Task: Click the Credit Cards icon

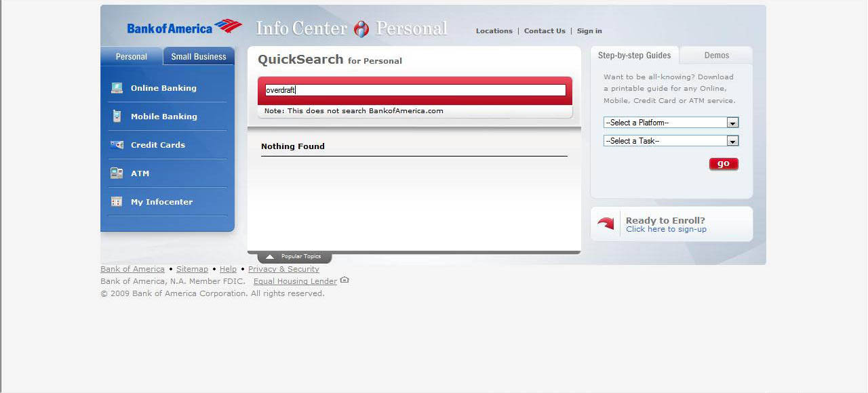Action: (117, 145)
